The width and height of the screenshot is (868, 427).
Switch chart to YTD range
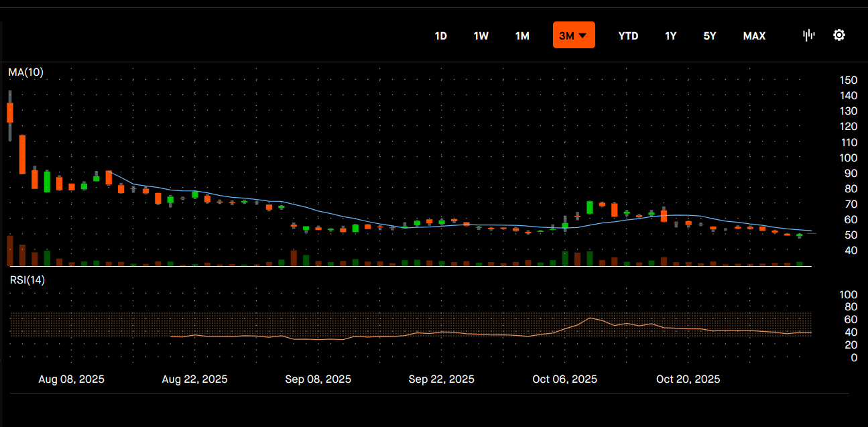pos(628,36)
